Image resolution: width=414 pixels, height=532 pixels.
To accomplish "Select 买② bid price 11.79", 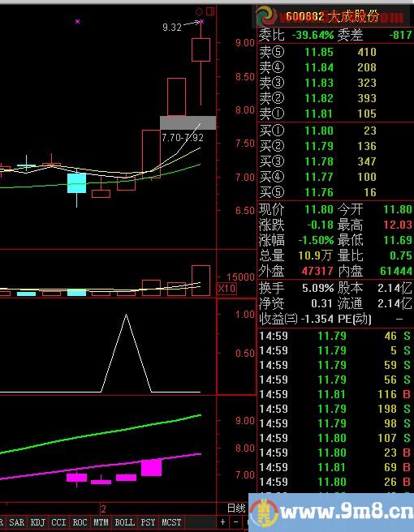I will (x=319, y=146).
